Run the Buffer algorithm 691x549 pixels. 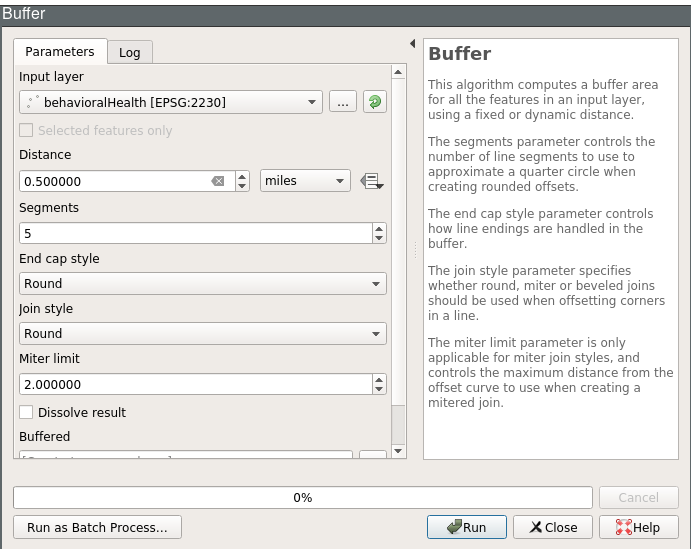pos(466,527)
